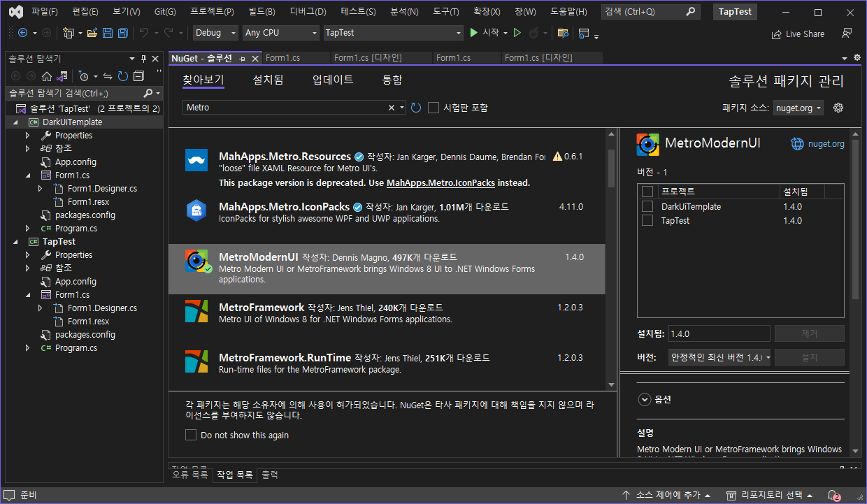Viewport: 867px width, 504px height.
Task: Click sync with active document arrows icon
Action: pos(108,76)
